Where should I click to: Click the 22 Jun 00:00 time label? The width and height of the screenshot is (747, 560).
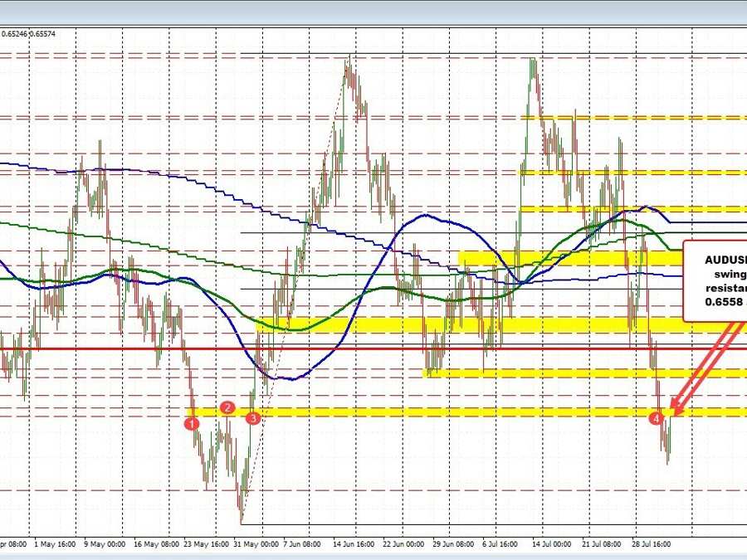click(405, 545)
